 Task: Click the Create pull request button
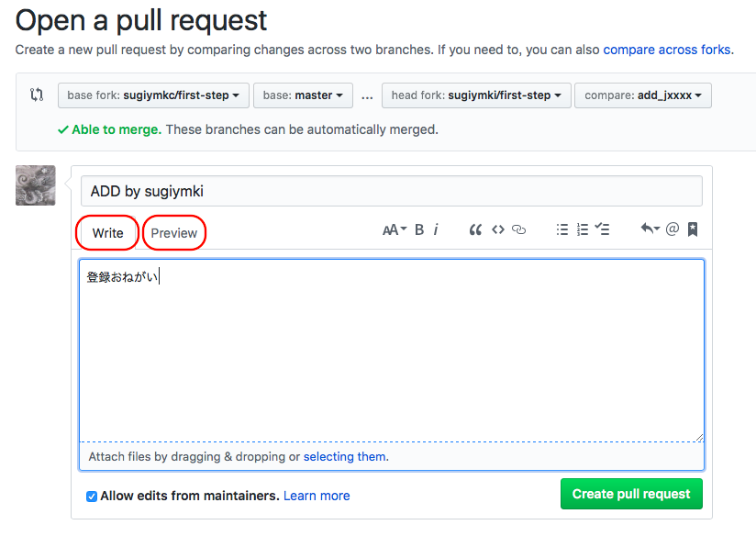[631, 494]
